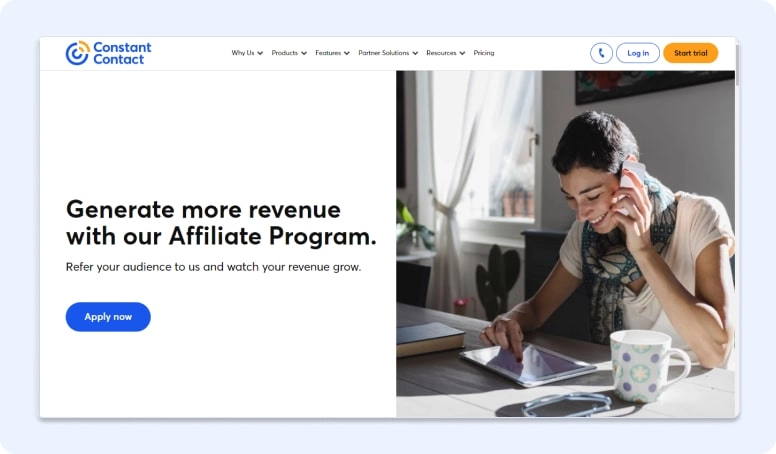The image size is (776, 454).
Task: Expand the Why Us menu
Action: tap(247, 53)
